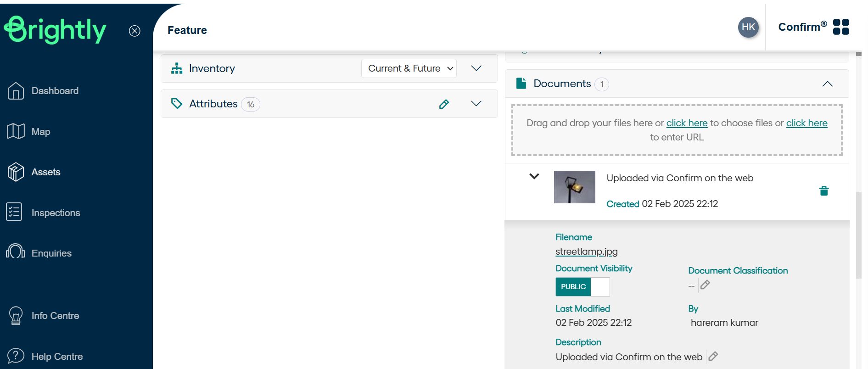Open the Current & Future dropdown

pyautogui.click(x=409, y=68)
